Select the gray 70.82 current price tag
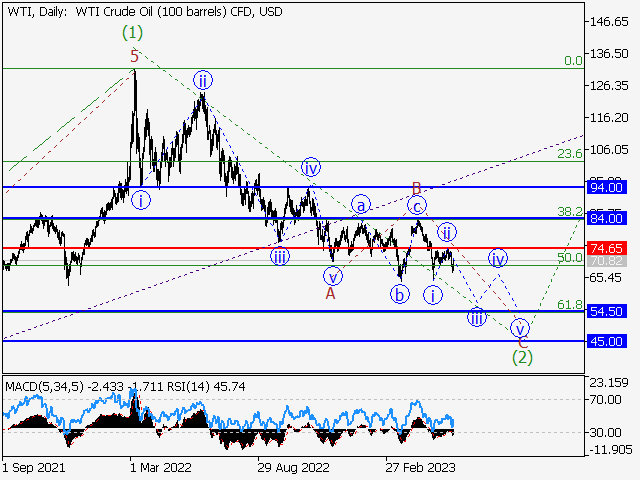Image resolution: width=640 pixels, height=480 pixels. (607, 261)
